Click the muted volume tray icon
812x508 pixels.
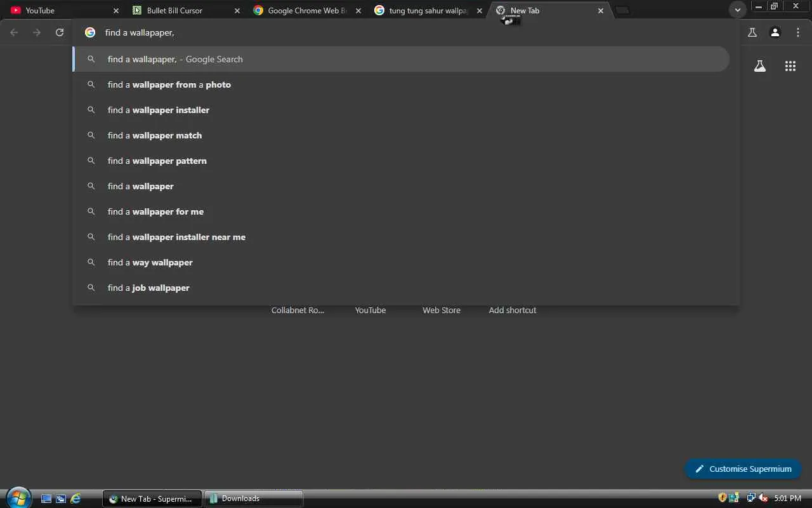pyautogui.click(x=763, y=498)
